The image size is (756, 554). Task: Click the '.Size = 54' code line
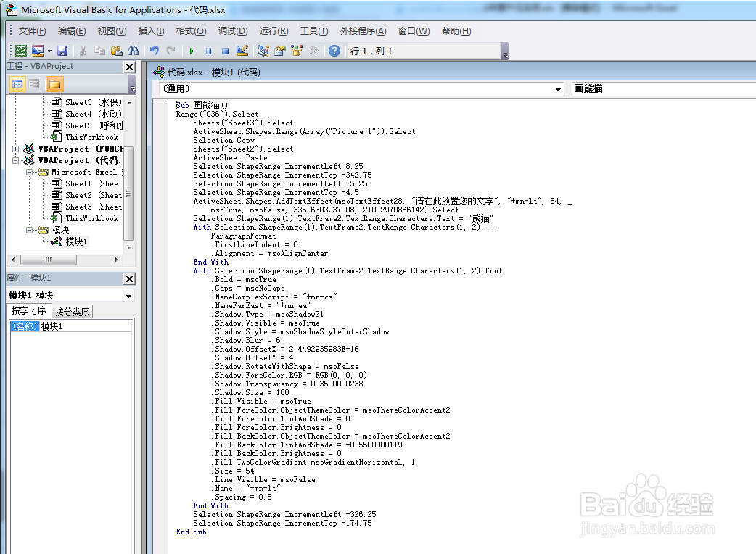coord(232,471)
